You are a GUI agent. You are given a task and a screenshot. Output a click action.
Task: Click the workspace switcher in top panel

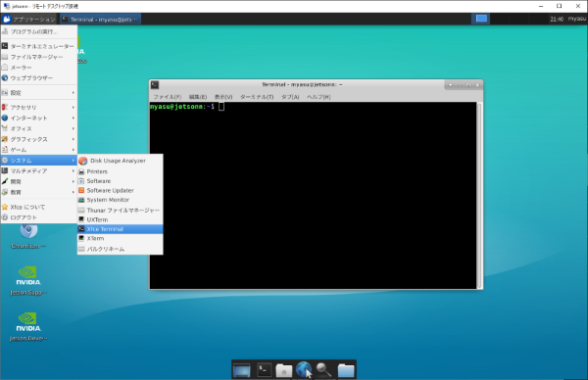[481, 19]
